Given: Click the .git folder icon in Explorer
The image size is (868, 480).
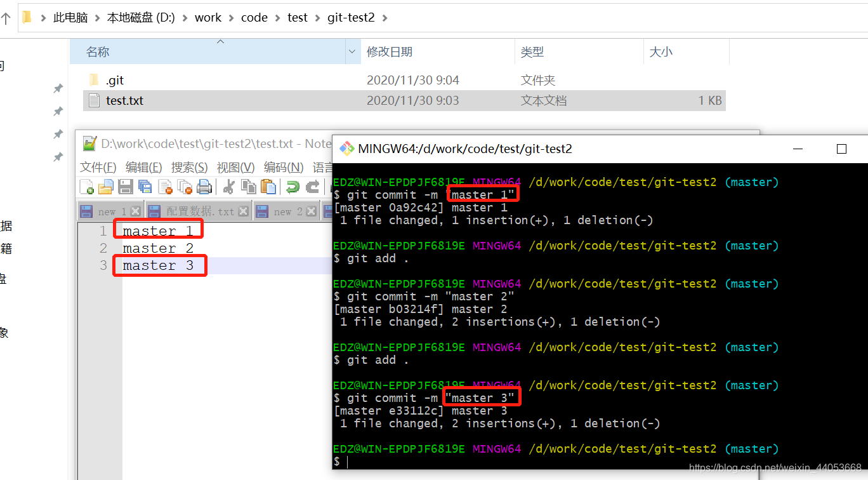Looking at the screenshot, I should (94, 80).
